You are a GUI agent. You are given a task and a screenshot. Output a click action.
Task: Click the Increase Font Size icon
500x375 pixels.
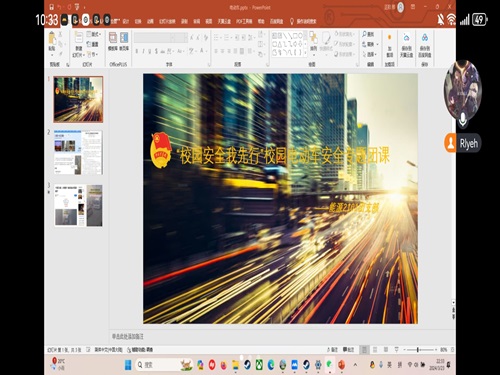pyautogui.click(x=192, y=37)
